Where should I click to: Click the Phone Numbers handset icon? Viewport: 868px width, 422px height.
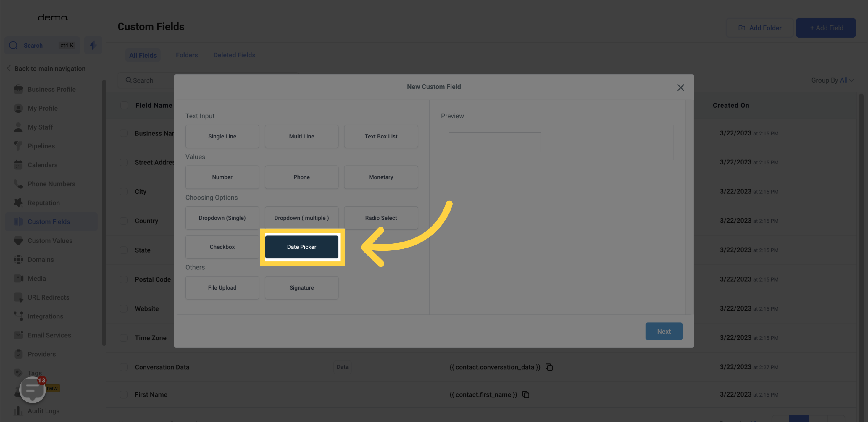pyautogui.click(x=18, y=184)
